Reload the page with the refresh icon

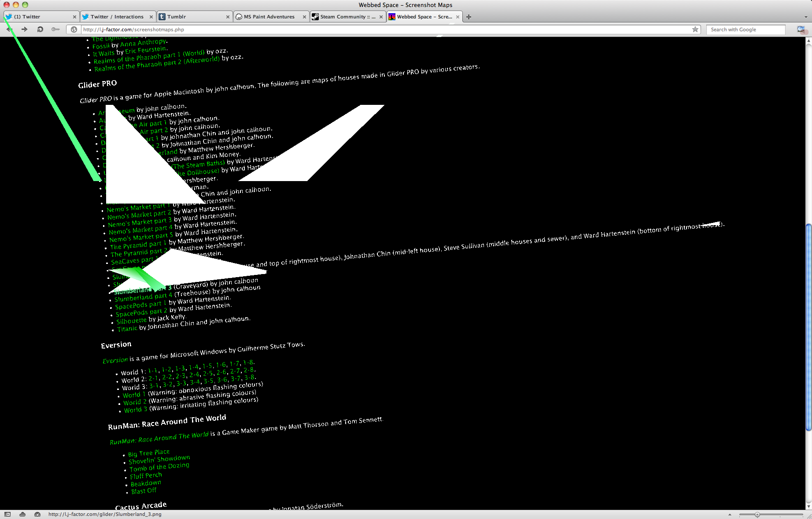click(40, 30)
